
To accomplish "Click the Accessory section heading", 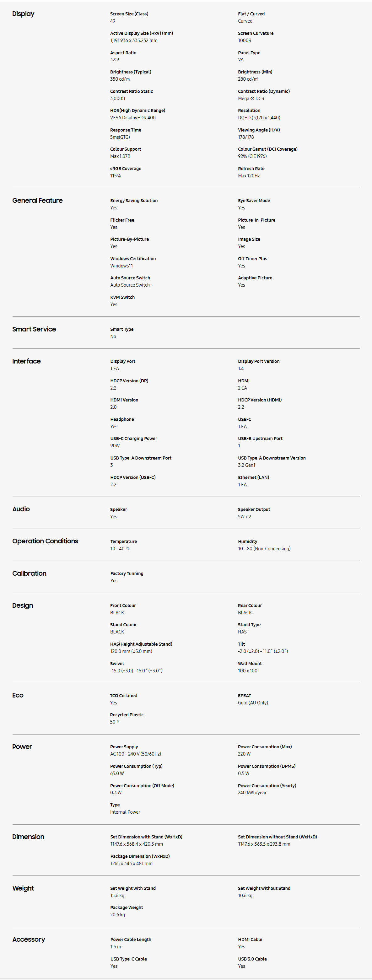I will click(x=29, y=939).
